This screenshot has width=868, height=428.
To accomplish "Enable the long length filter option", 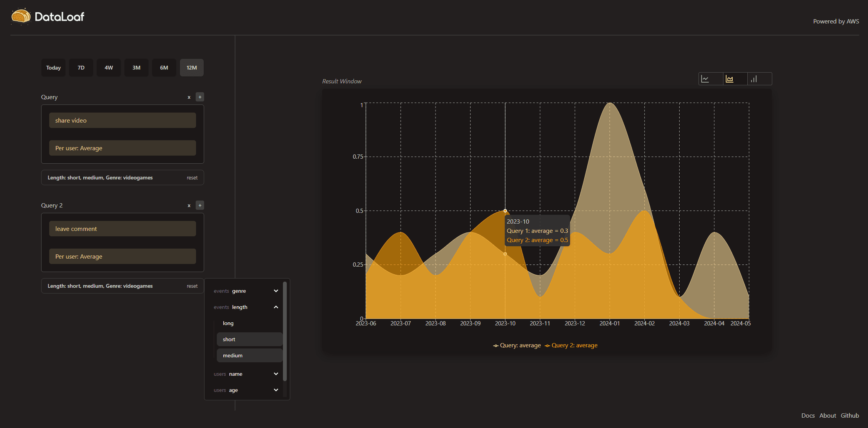I will click(x=249, y=323).
